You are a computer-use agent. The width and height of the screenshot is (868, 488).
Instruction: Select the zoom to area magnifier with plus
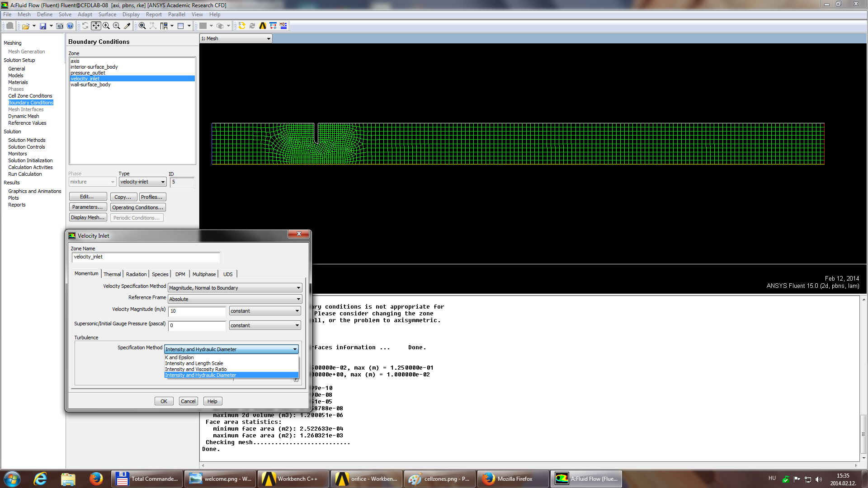(x=117, y=26)
